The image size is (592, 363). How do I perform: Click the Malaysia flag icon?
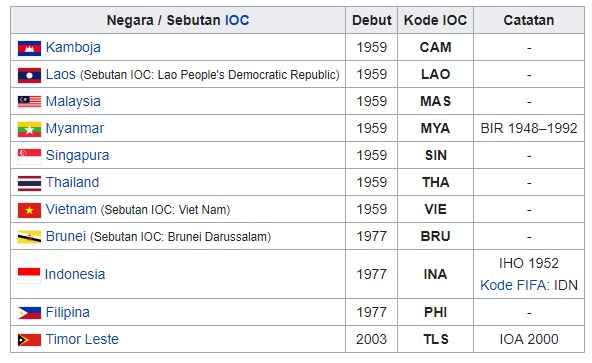29,102
